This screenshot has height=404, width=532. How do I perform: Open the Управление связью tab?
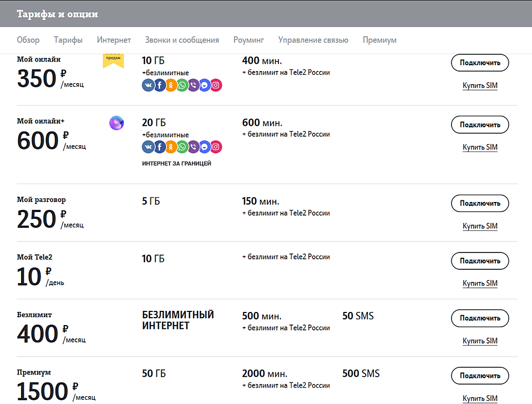click(x=313, y=40)
